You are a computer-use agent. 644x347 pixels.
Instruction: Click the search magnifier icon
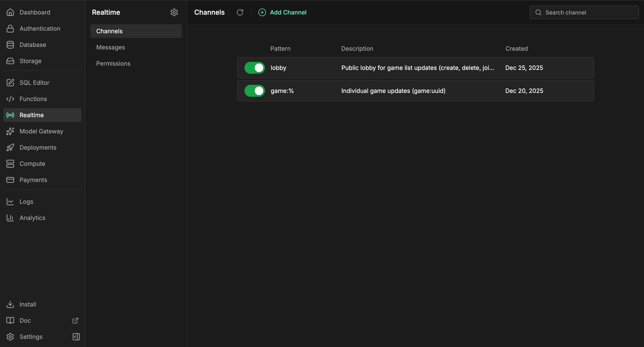click(538, 13)
